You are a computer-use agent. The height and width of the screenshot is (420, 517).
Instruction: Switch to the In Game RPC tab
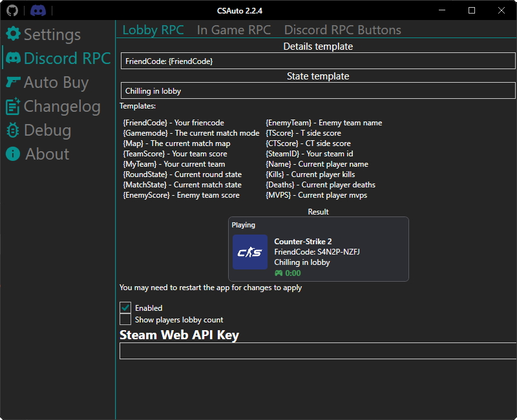click(234, 30)
